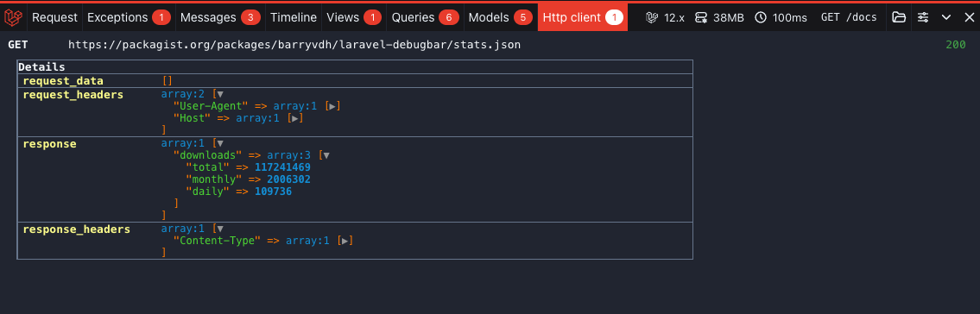Click the total value 117241469
980x314 pixels.
click(282, 167)
